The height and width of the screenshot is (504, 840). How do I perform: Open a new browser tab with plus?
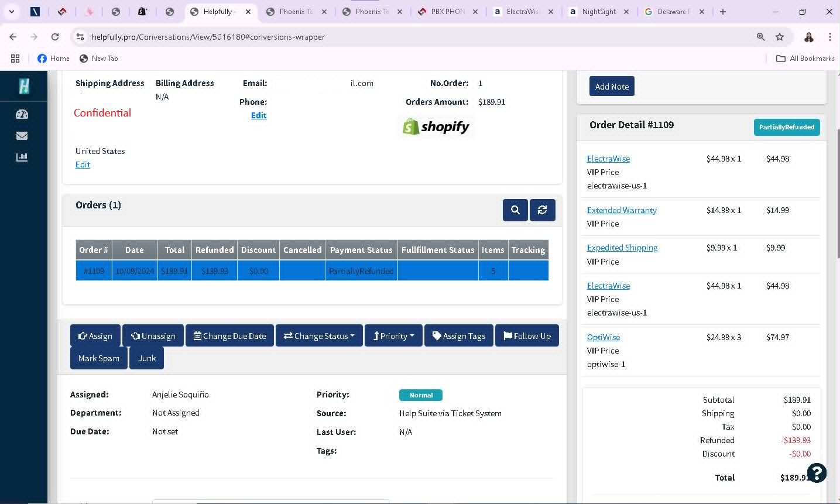tap(723, 12)
